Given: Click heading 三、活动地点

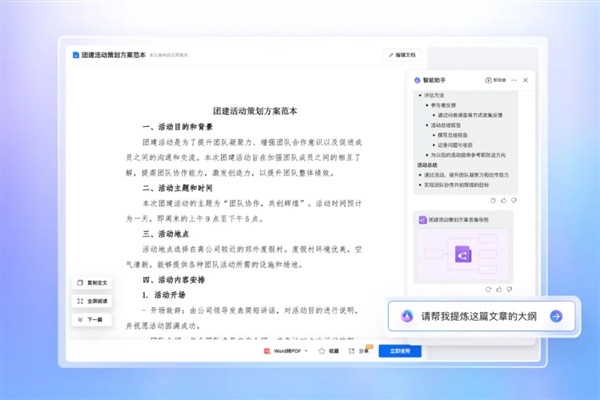Looking at the screenshot, I should (x=166, y=234).
